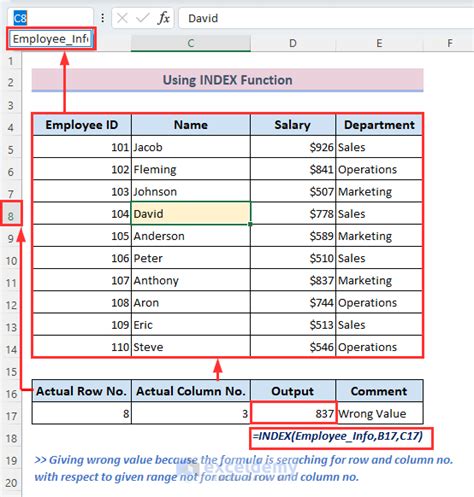The image size is (474, 497).
Task: Select column F header
Action: pos(449,43)
